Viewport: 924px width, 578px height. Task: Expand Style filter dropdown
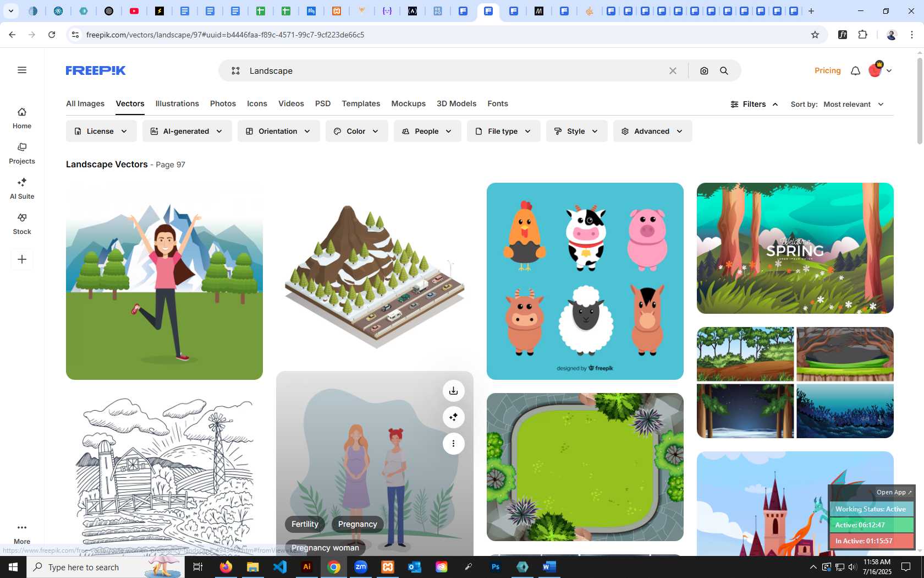[x=576, y=131]
